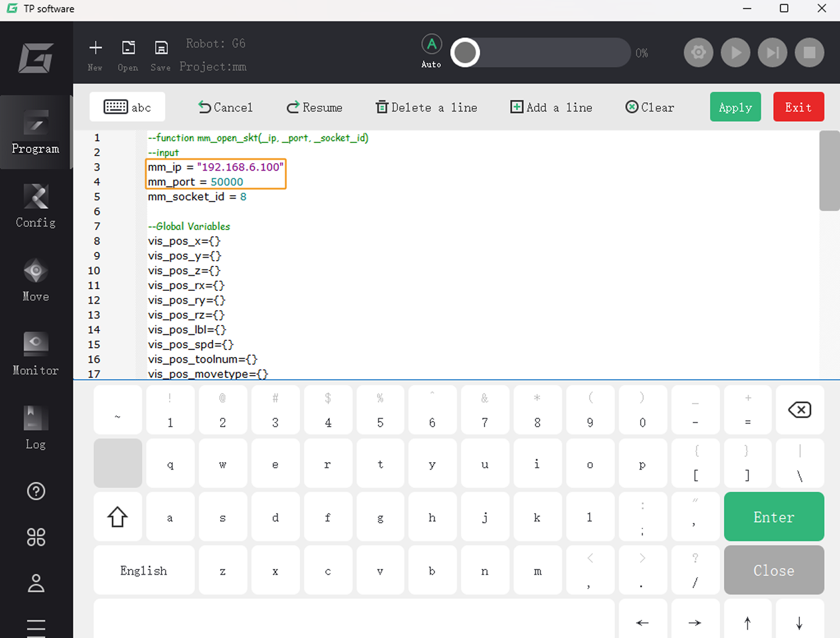Click the G logo in sidebar
Image resolution: width=840 pixels, height=638 pixels.
(x=35, y=57)
